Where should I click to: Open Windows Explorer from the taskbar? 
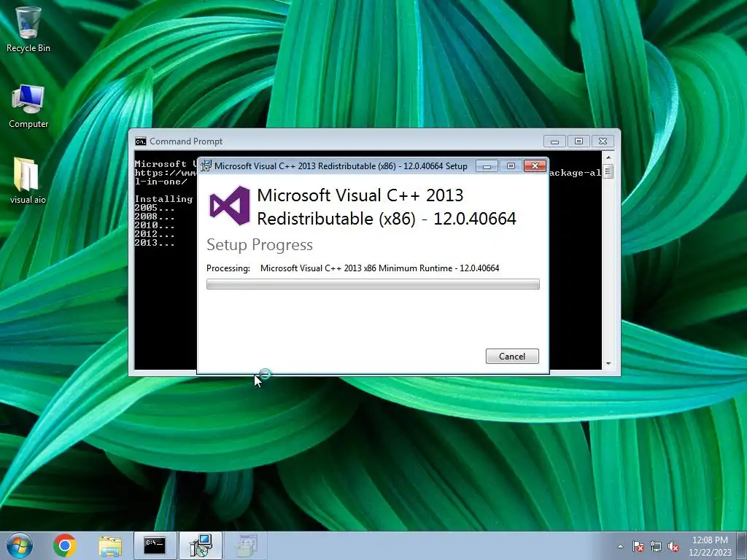point(110,545)
